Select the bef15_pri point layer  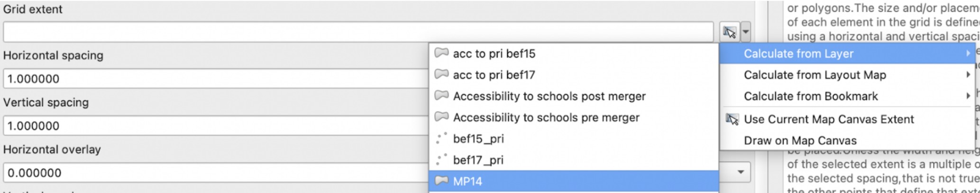point(478,139)
